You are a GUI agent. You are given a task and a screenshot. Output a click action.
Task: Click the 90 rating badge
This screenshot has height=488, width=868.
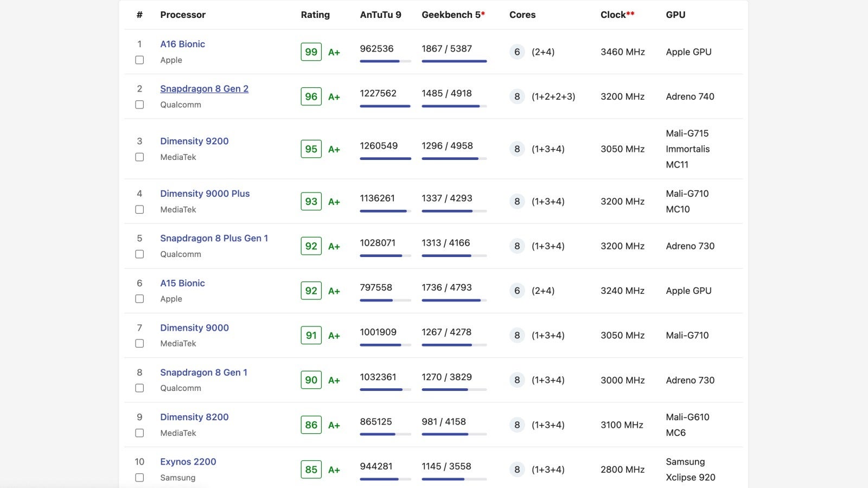(311, 380)
